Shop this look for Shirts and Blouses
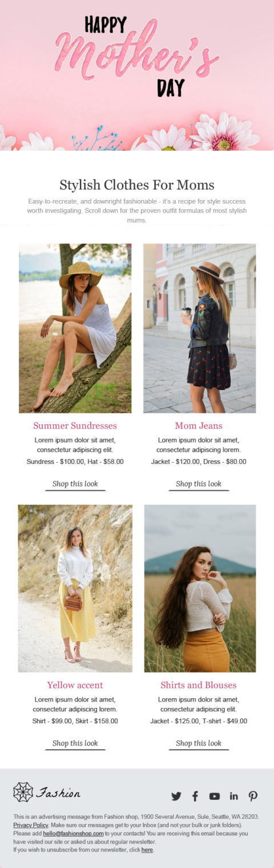 (199, 743)
